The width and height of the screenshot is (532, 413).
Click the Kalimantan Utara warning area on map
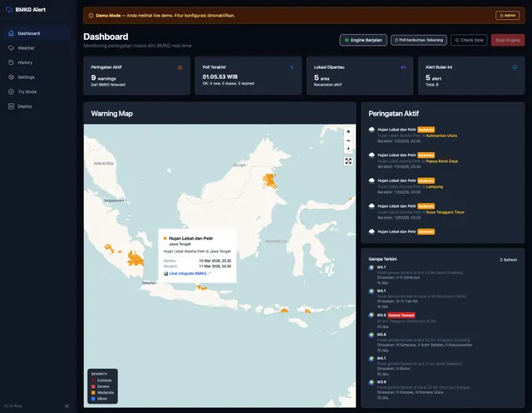tap(270, 180)
